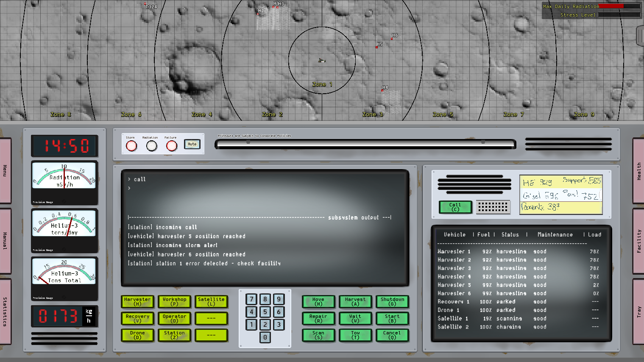
Task: Tap keypad digit 4
Action: [x=251, y=312]
